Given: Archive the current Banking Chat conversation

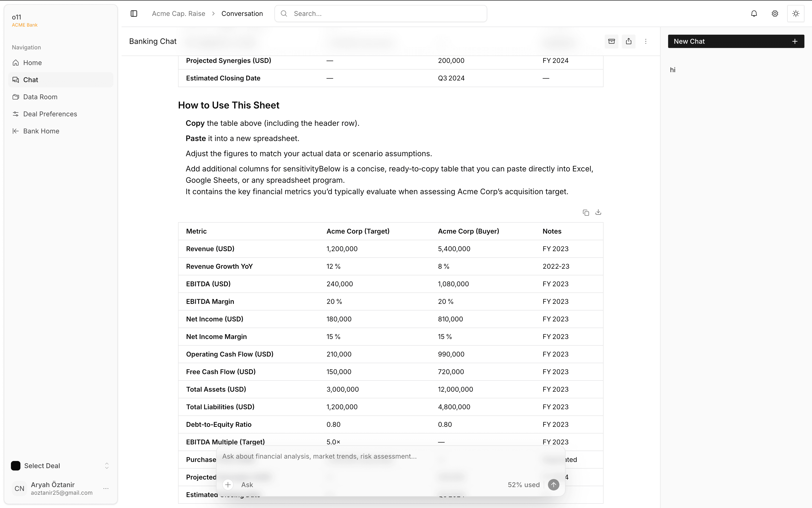Looking at the screenshot, I should tap(611, 41).
